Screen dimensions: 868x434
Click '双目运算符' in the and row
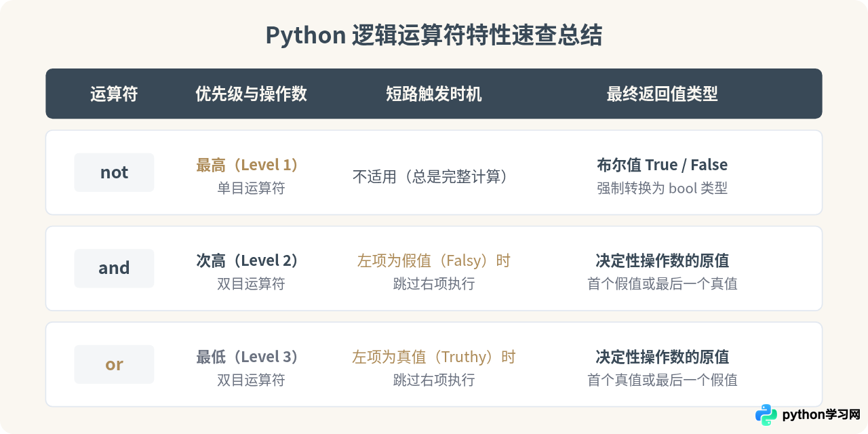tap(251, 283)
